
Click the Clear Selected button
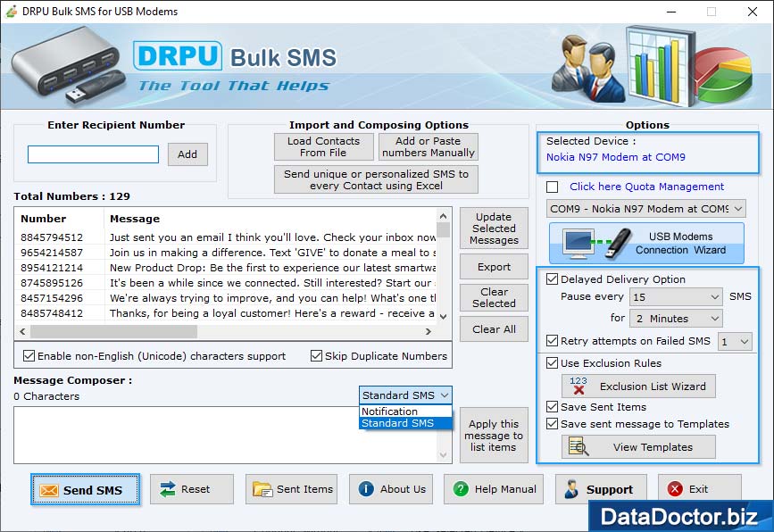point(494,297)
